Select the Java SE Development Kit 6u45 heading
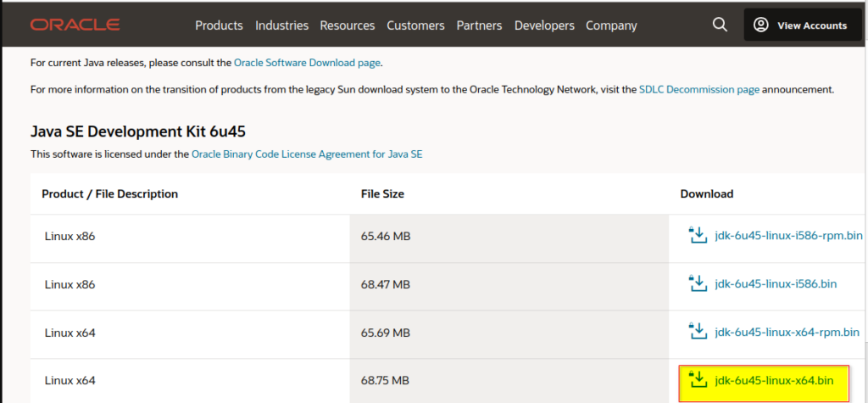The image size is (868, 403). coord(138,132)
